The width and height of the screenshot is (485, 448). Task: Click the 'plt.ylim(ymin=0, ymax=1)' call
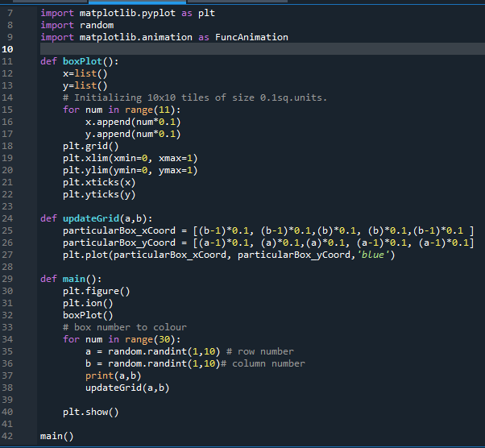coord(131,170)
